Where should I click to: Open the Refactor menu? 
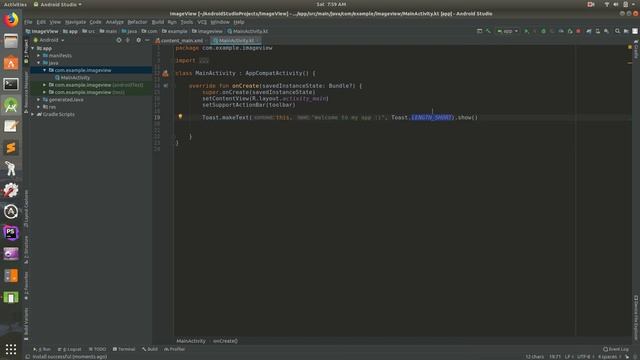(x=137, y=22)
